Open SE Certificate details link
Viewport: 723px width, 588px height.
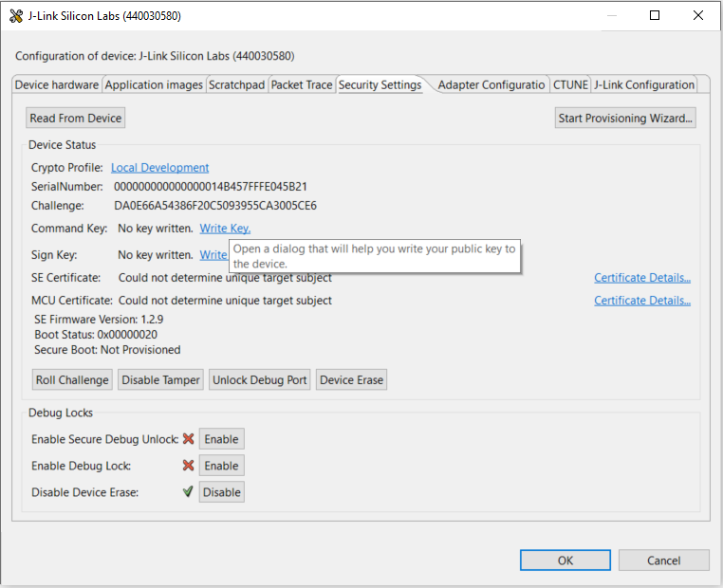point(642,278)
